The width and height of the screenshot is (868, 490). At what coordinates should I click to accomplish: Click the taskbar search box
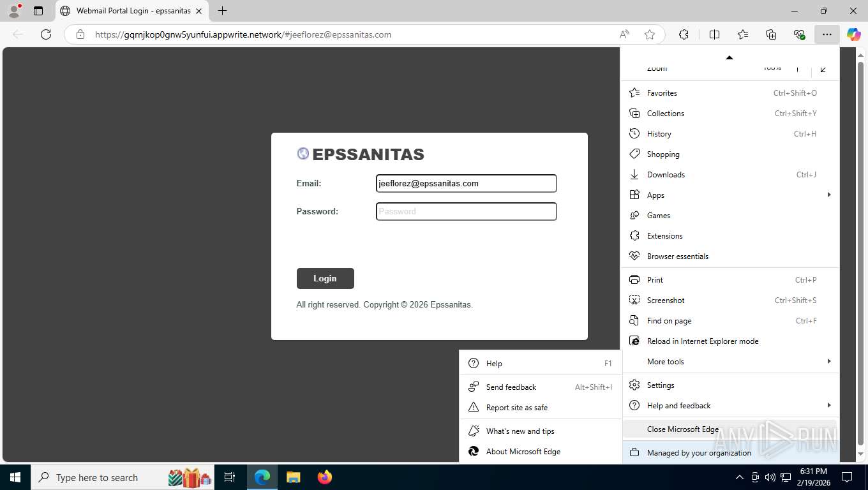click(x=123, y=477)
